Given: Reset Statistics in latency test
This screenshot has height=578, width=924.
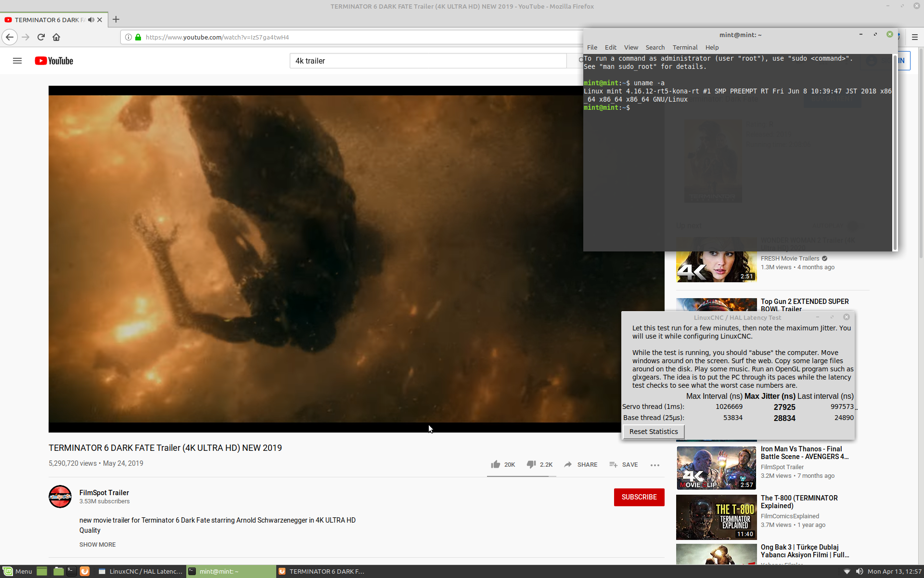Looking at the screenshot, I should pos(654,432).
